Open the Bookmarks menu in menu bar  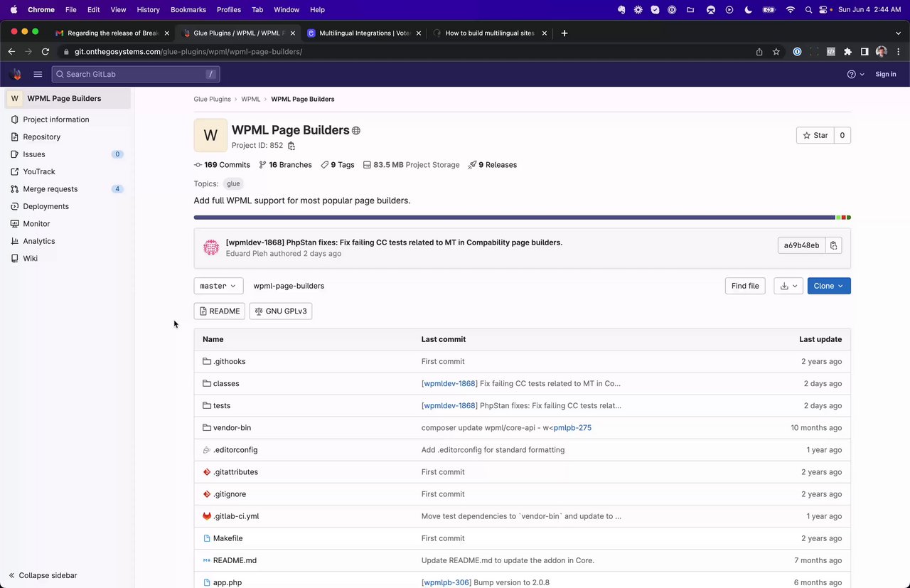coord(188,10)
